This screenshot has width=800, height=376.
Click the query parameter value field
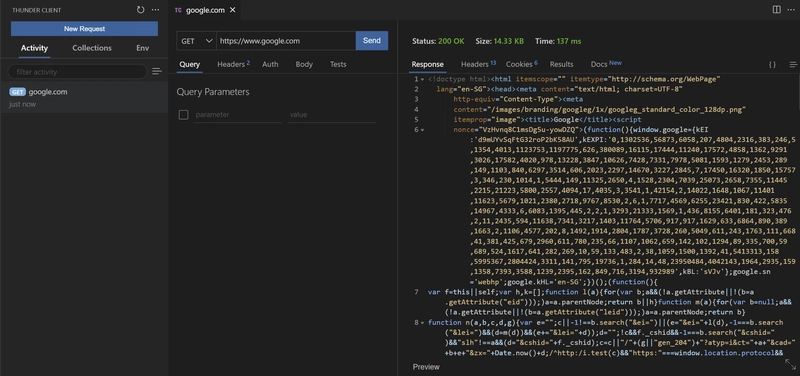point(332,115)
